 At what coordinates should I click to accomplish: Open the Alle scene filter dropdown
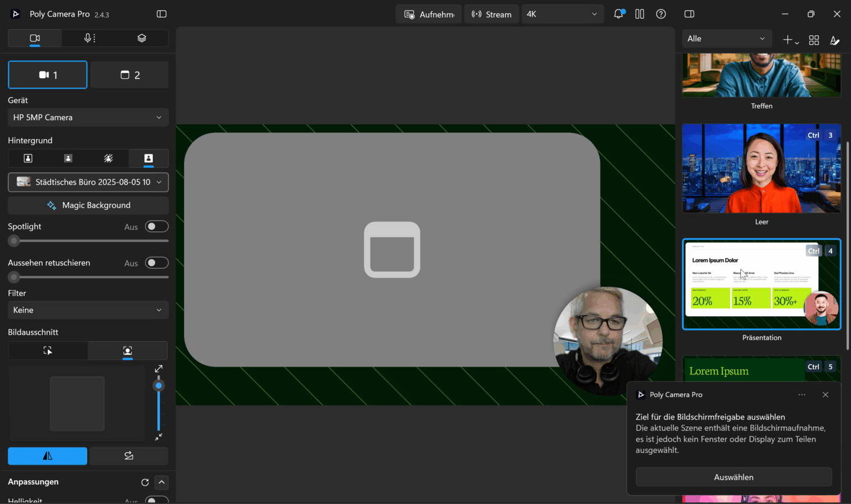coord(727,39)
